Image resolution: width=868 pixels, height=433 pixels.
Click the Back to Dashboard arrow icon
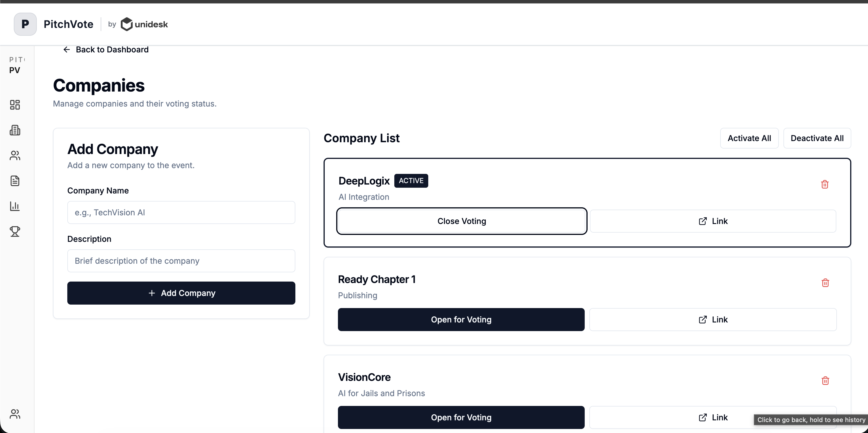point(67,50)
